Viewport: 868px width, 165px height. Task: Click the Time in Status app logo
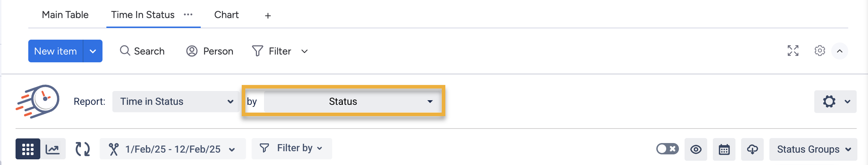[38, 101]
